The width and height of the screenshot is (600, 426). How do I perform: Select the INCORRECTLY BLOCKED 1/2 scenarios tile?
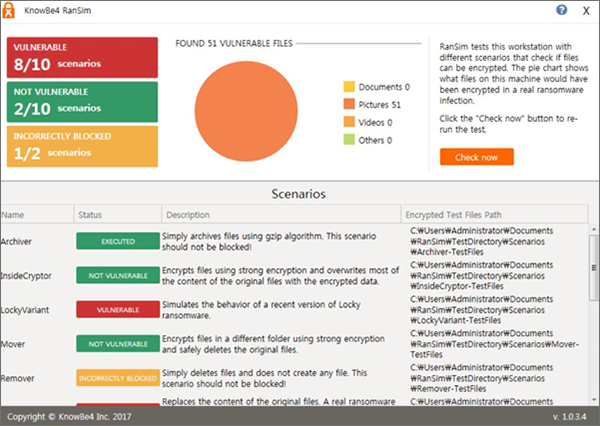point(82,146)
